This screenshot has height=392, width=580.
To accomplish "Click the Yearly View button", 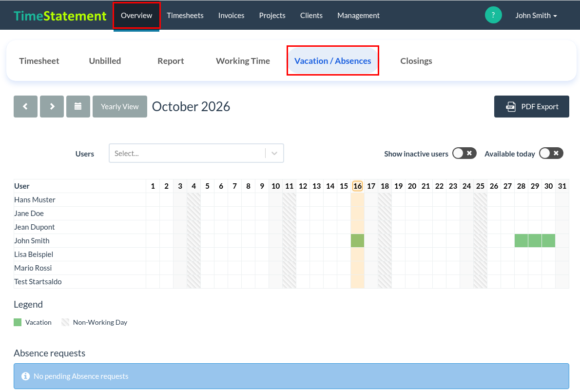I will click(120, 107).
